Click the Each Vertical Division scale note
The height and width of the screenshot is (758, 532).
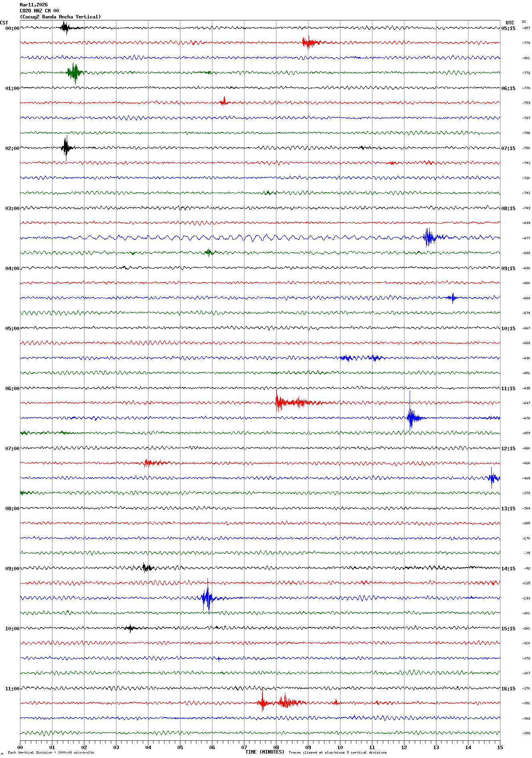51,752
